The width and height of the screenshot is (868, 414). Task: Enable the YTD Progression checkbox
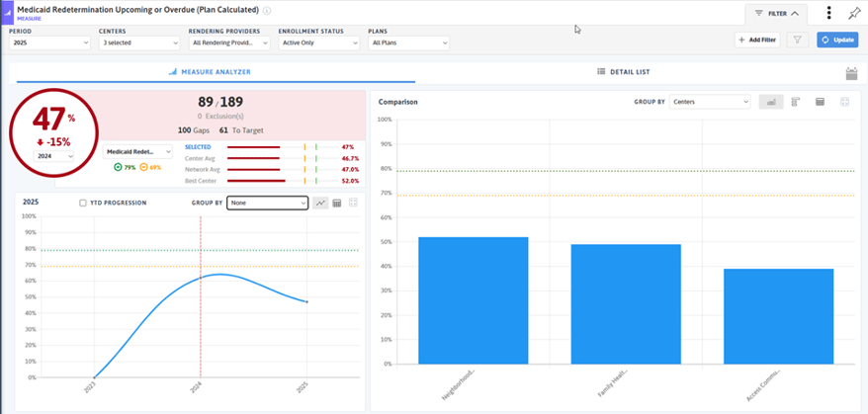[83, 203]
